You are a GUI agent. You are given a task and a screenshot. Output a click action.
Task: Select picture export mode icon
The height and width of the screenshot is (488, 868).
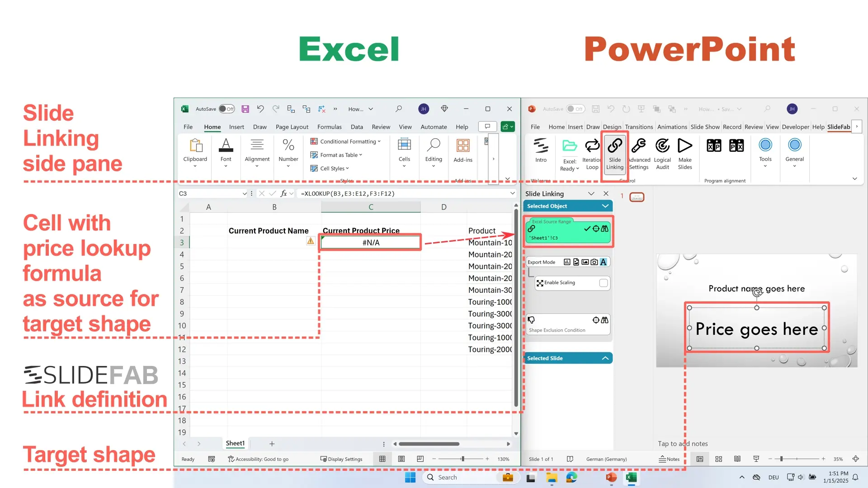pos(585,262)
